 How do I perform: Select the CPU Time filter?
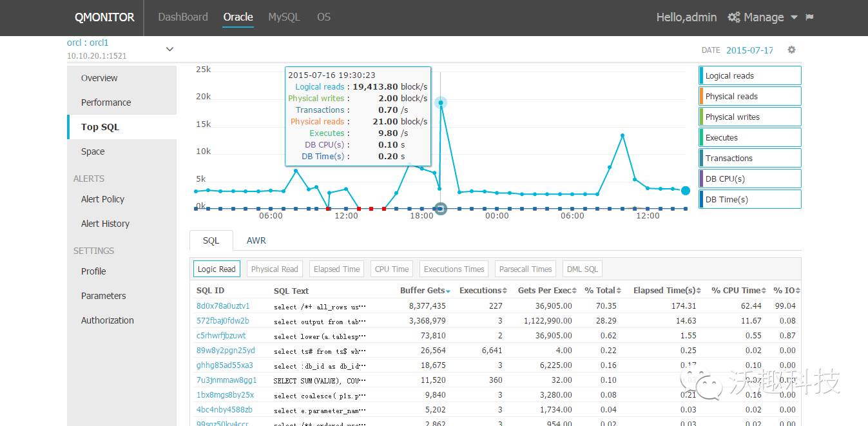pos(392,269)
